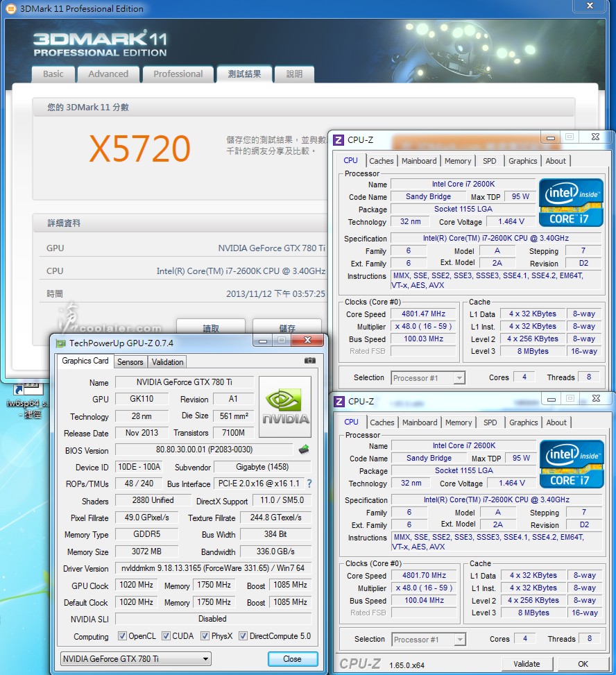This screenshot has width=616, height=675.
Task: Switch to the Advanced tab in 3DMark 11
Action: click(x=108, y=74)
